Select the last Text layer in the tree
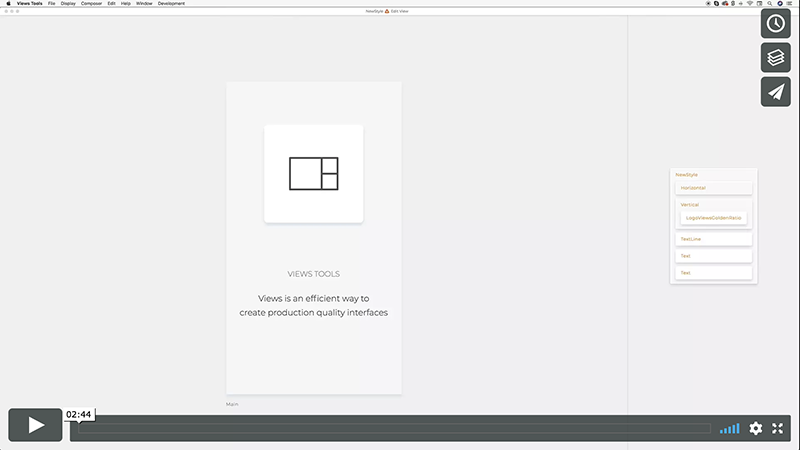 tap(713, 272)
